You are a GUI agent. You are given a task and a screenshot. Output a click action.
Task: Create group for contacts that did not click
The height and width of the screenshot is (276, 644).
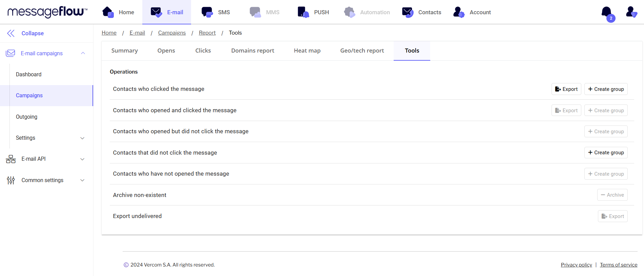click(x=606, y=153)
